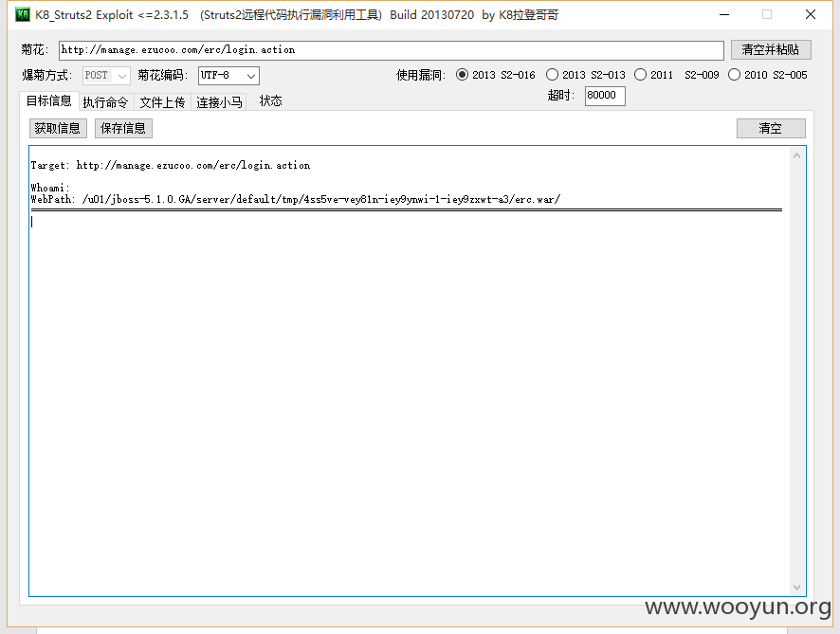840x634 pixels.
Task: Switch to the 文件上传 tab
Action: pyautogui.click(x=162, y=101)
